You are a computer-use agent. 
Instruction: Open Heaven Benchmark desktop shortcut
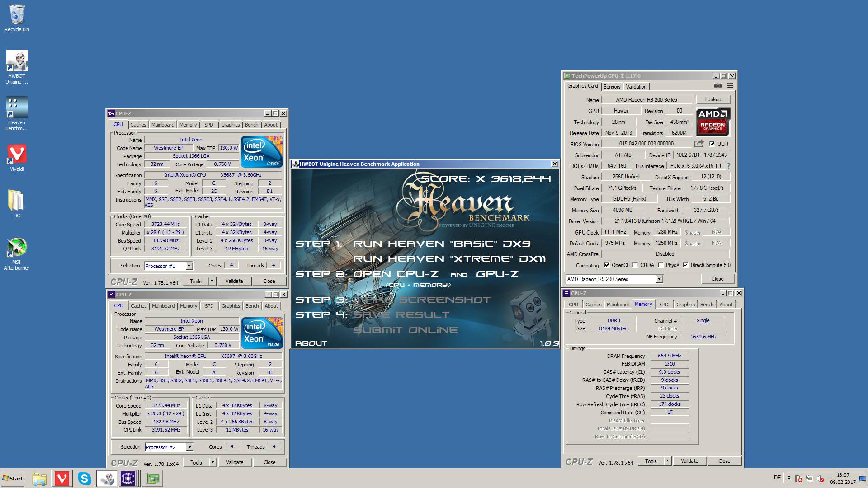tap(17, 114)
